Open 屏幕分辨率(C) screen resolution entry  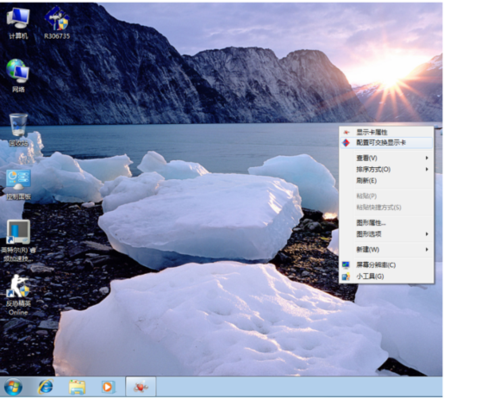click(386, 265)
